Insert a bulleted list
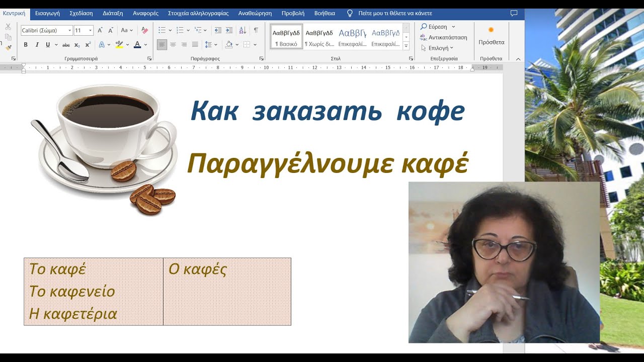The height and width of the screenshot is (362, 644). click(x=162, y=30)
